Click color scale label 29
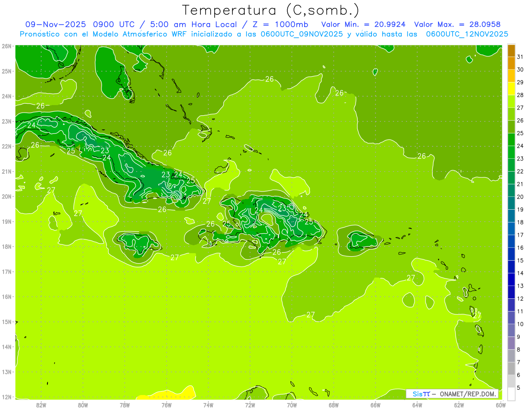 click(x=520, y=82)
